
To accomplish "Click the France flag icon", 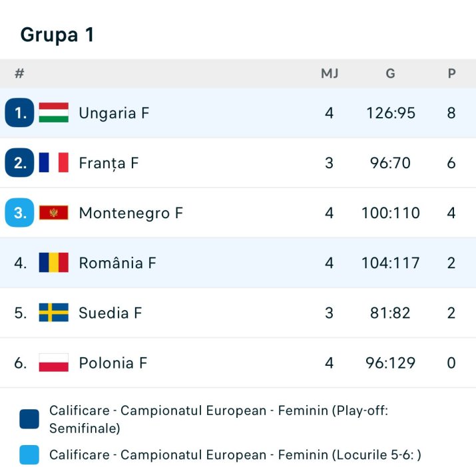I will click(x=54, y=162).
